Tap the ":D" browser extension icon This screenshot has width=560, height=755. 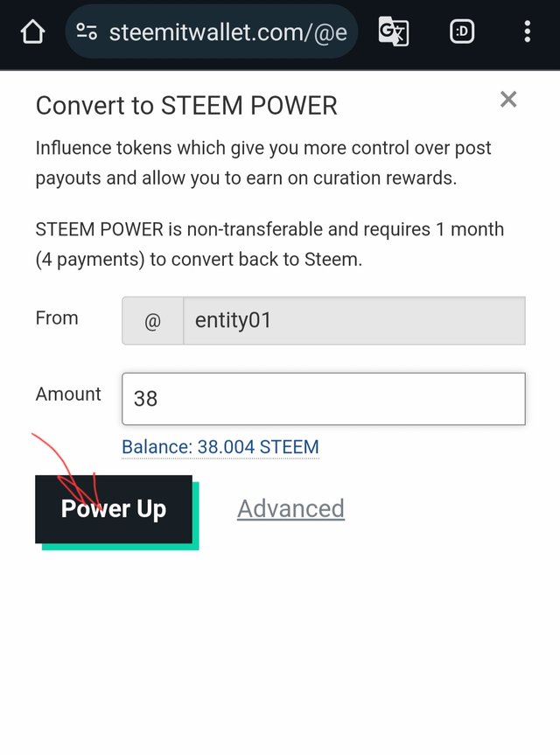tap(461, 31)
